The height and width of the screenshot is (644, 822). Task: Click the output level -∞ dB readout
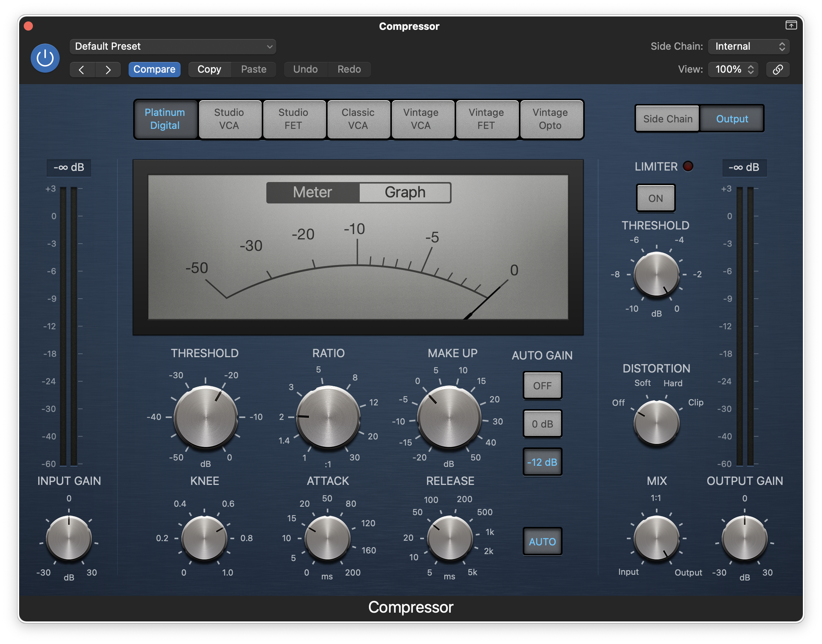pyautogui.click(x=744, y=168)
